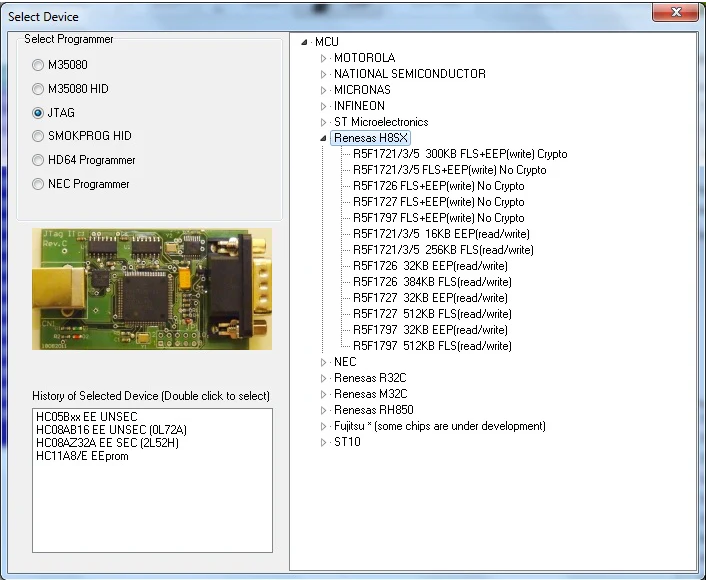Viewport: 706px width, 580px height.
Task: Click the NEC manufacturer label in tree
Action: pyautogui.click(x=345, y=362)
